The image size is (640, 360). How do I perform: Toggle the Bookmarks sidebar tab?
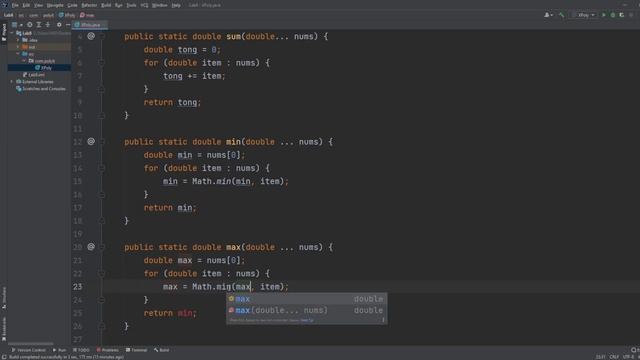(x=4, y=329)
